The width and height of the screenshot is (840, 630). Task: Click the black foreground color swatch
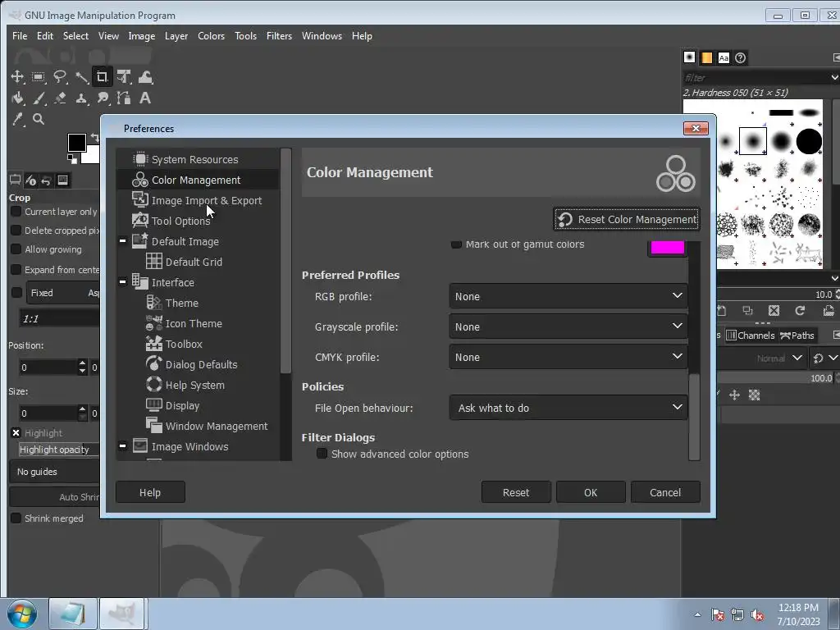(76, 143)
